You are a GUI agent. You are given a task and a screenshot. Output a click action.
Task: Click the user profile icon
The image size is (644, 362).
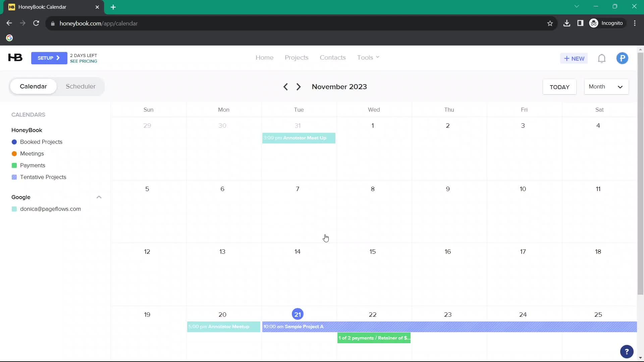[622, 58]
